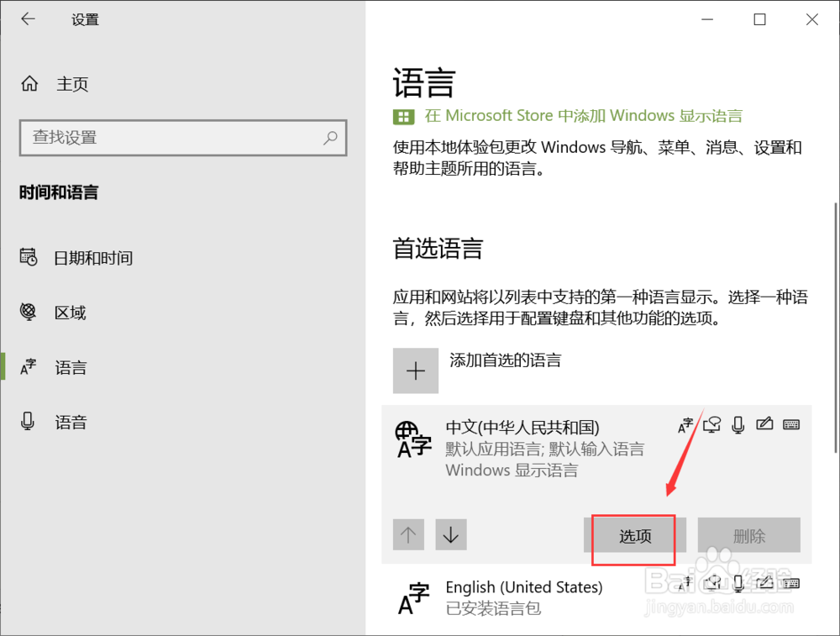This screenshot has width=840, height=636.
Task: Move 中文 language down with arrow button
Action: click(451, 534)
